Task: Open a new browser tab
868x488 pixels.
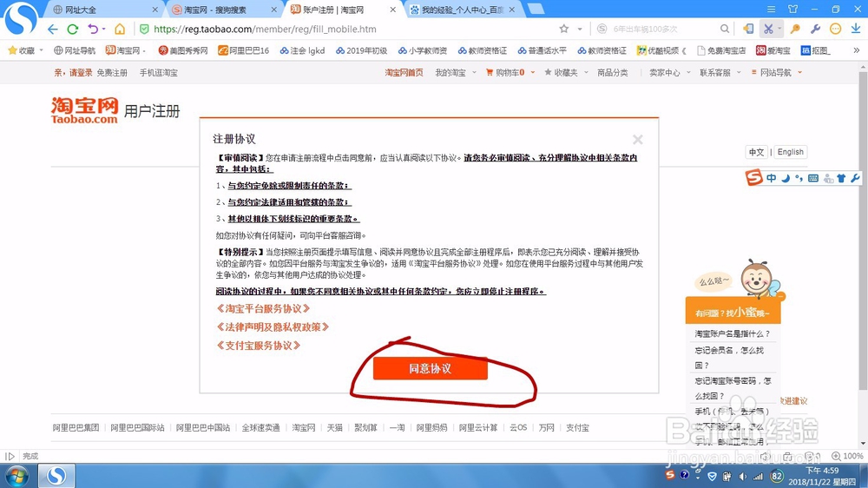Action: [x=536, y=9]
